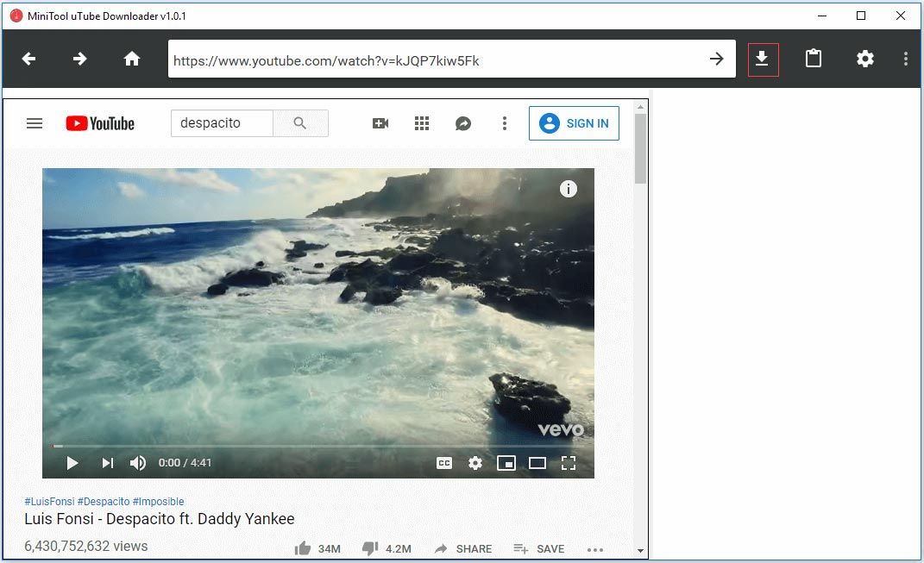
Task: Click the YouTube search magnifier button
Action: pyautogui.click(x=300, y=123)
